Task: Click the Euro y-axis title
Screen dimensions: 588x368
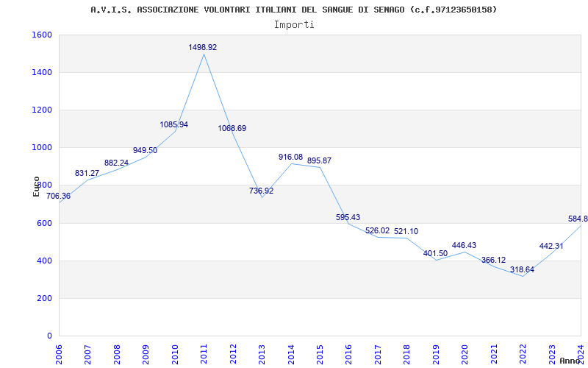Action: point(36,187)
